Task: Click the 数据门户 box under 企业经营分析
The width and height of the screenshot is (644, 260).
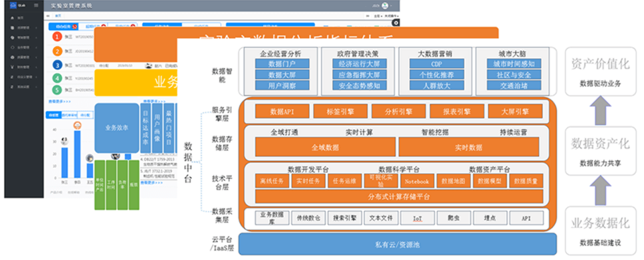Action: pyautogui.click(x=282, y=64)
